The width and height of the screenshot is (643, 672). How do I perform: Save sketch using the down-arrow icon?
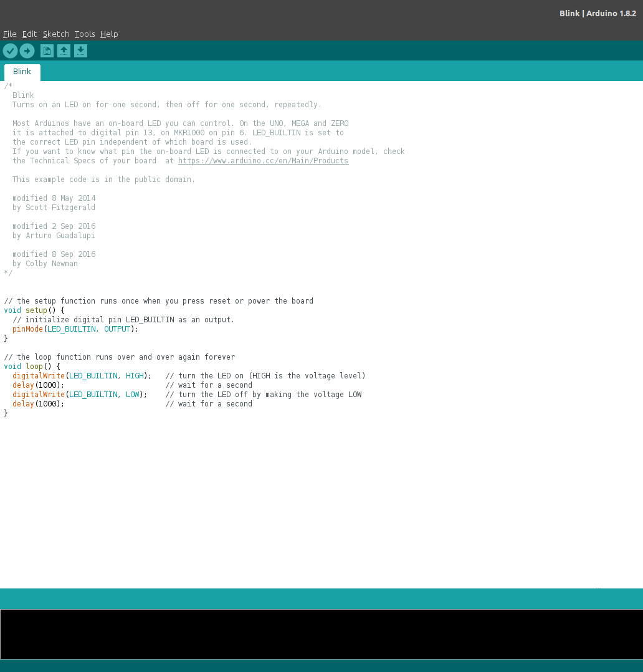click(x=80, y=51)
